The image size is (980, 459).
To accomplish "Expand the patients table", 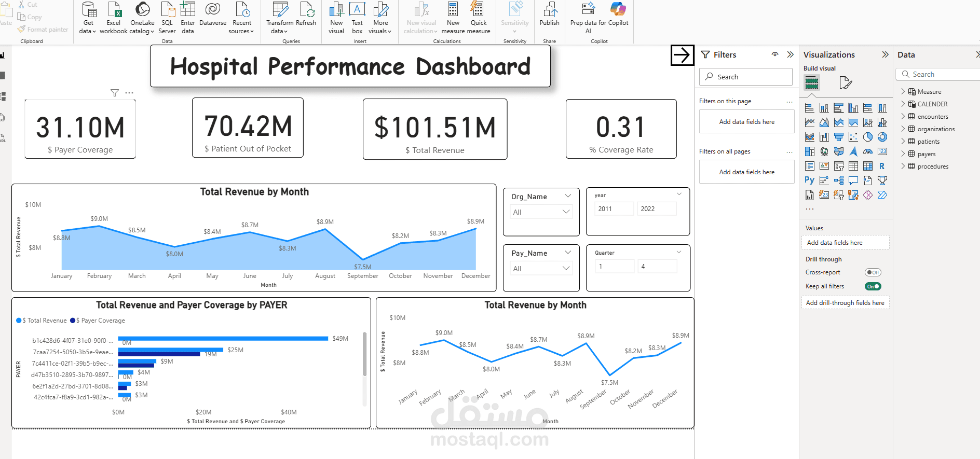I will (903, 141).
